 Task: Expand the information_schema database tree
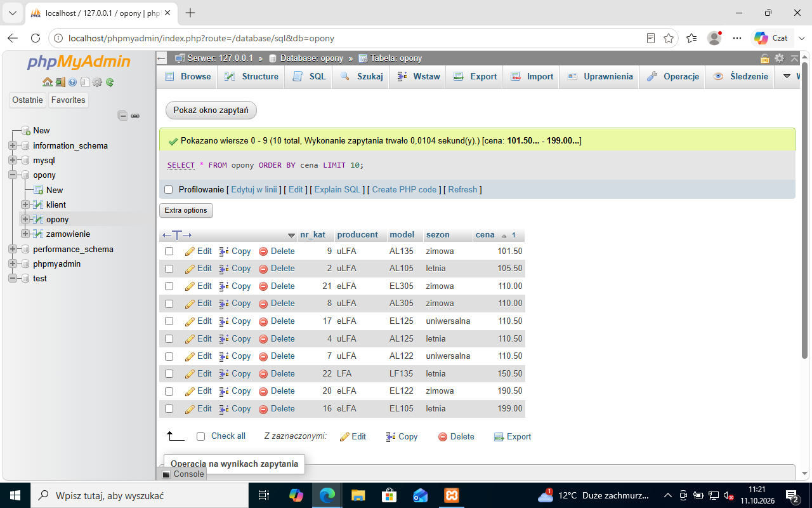12,145
